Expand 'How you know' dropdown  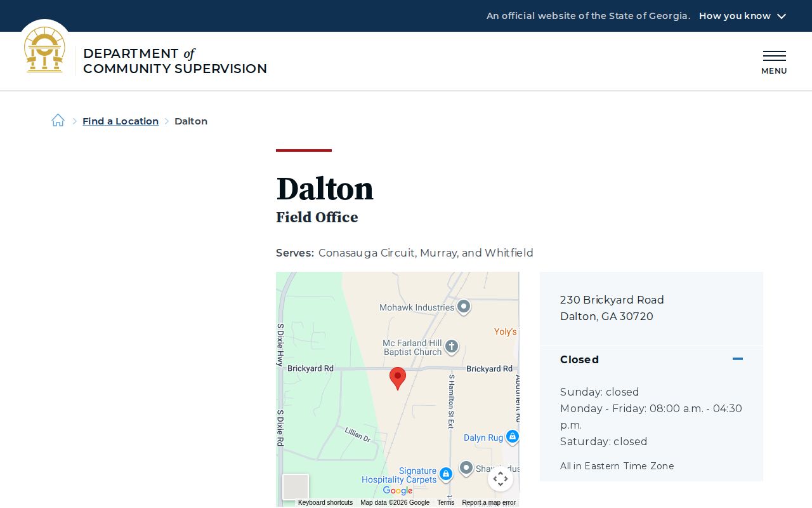click(x=742, y=16)
